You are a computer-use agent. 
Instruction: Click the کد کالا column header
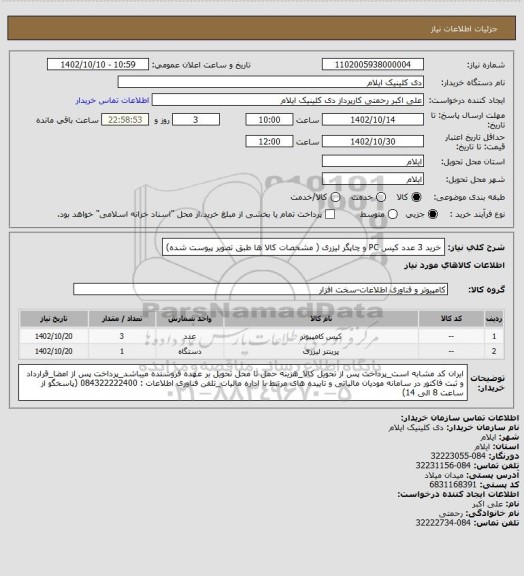[451, 318]
